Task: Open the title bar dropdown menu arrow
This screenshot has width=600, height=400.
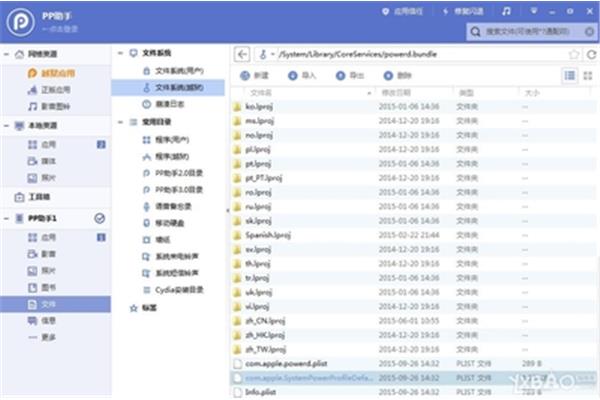Action: [533, 11]
